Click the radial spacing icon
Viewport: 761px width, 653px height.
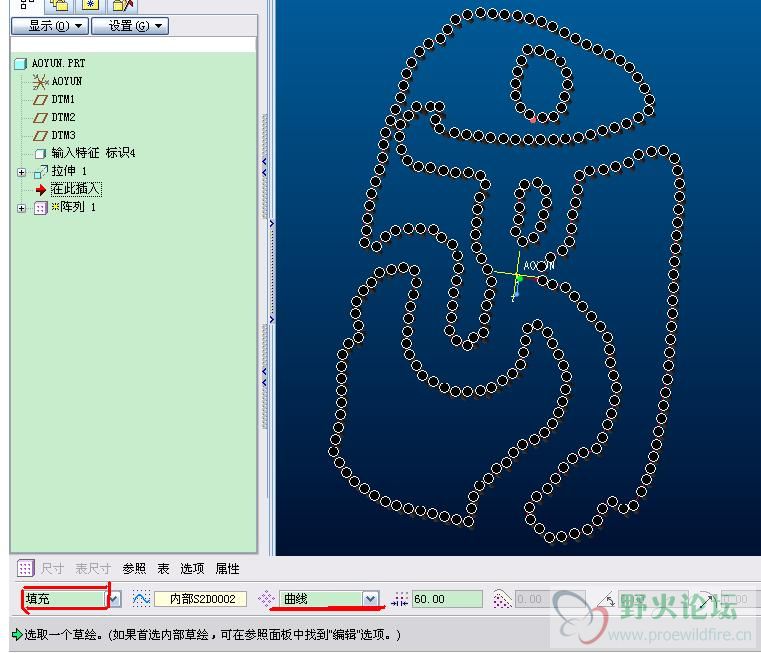point(709,600)
